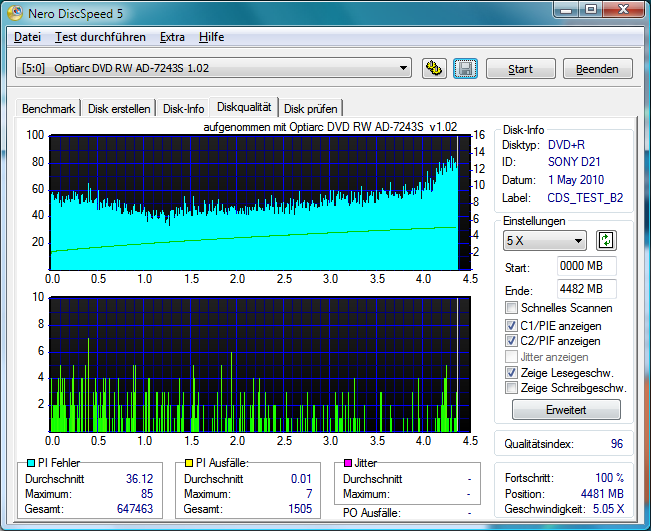The image size is (651, 531).
Task: Click the Qualitätsindex value 96
Action: [x=617, y=443]
